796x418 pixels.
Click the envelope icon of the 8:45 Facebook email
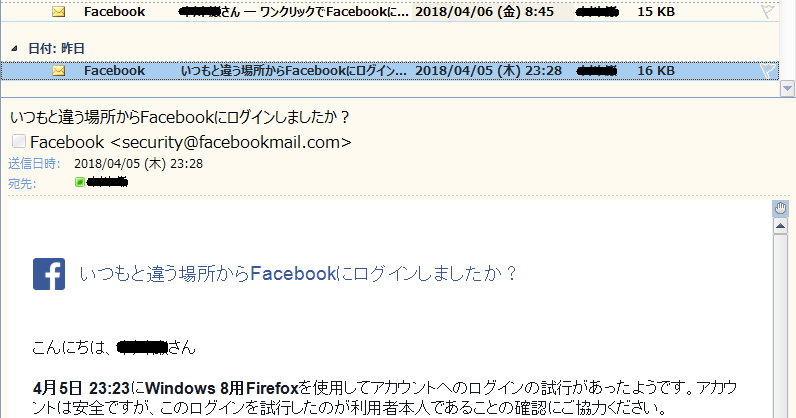click(59, 11)
